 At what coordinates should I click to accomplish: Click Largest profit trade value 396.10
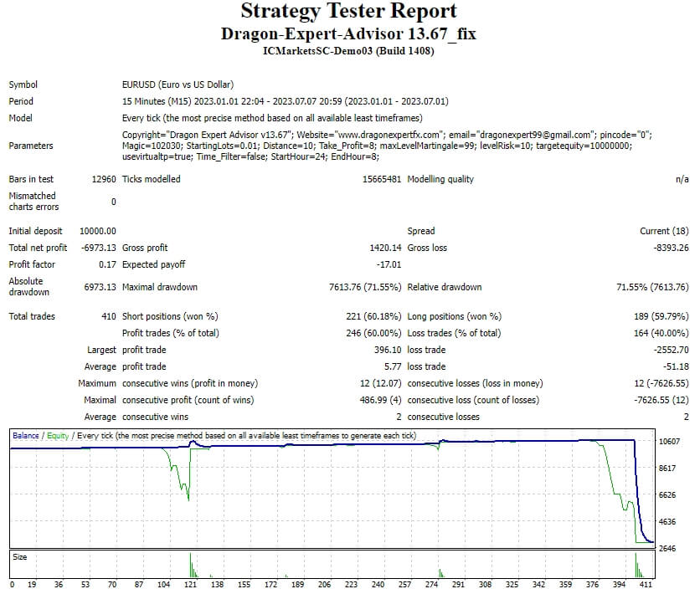pos(388,350)
